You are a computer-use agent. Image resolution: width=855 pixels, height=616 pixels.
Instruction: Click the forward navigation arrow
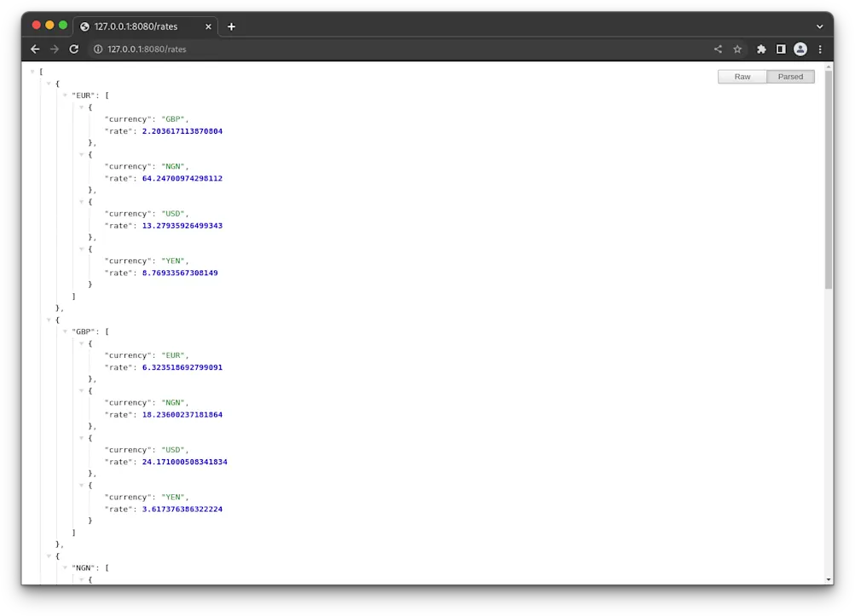pos(54,49)
